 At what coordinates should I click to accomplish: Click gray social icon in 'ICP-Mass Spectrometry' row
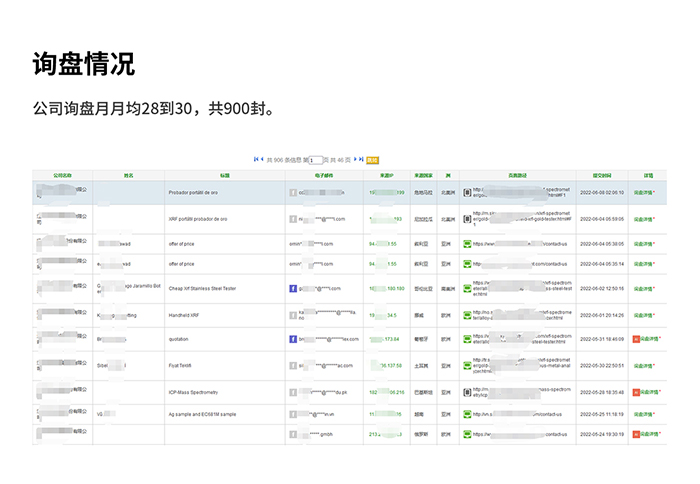(293, 392)
